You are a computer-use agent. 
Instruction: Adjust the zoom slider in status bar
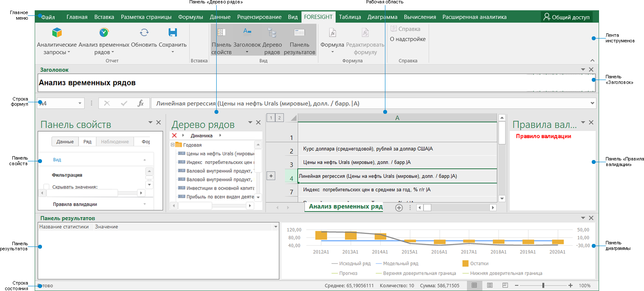pyautogui.click(x=543, y=285)
